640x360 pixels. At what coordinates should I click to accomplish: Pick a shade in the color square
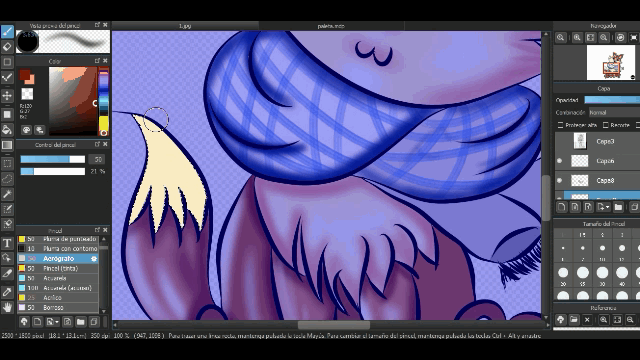[73, 101]
